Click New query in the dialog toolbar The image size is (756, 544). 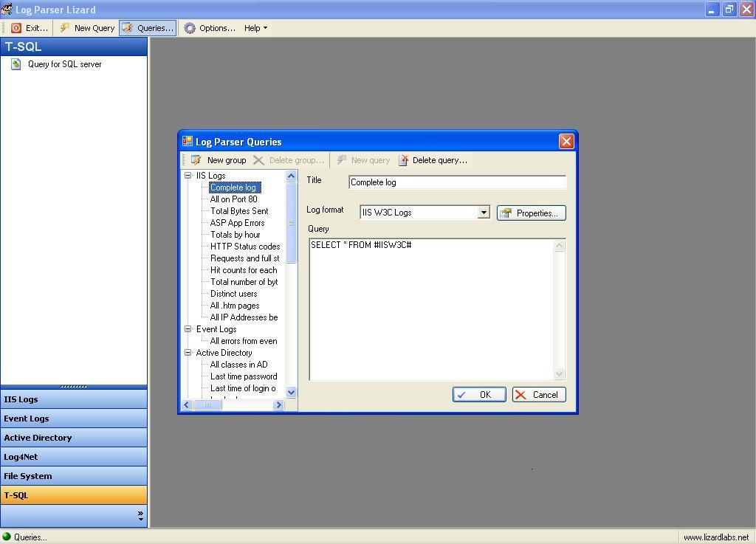(363, 160)
